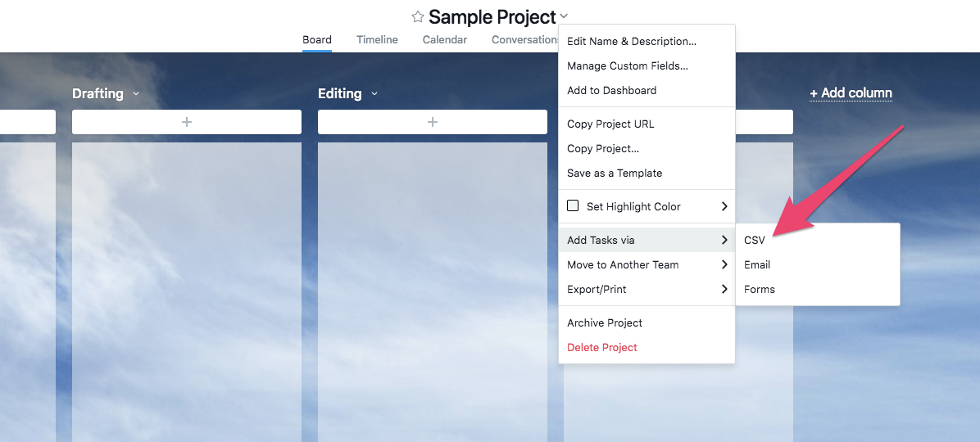The image size is (980, 442).
Task: Switch to the Calendar tab
Action: 444,39
